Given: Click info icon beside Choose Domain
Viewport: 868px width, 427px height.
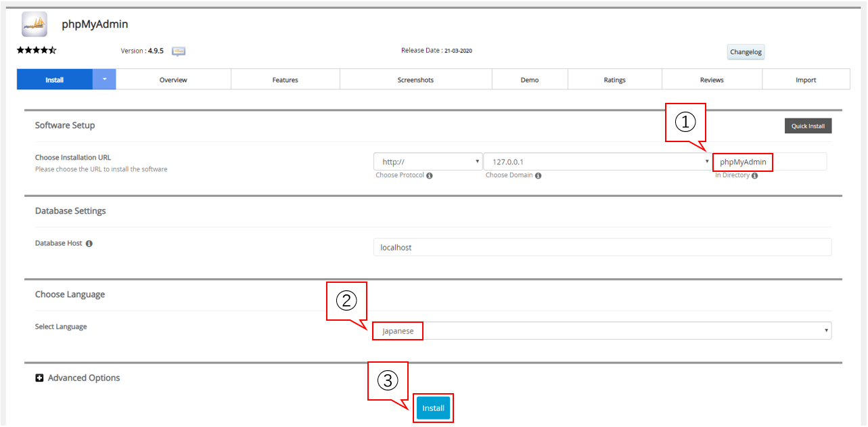Looking at the screenshot, I should [538, 176].
